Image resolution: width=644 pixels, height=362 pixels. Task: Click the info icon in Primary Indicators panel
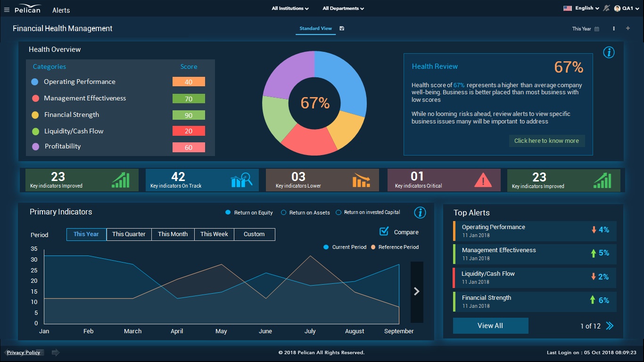point(420,213)
